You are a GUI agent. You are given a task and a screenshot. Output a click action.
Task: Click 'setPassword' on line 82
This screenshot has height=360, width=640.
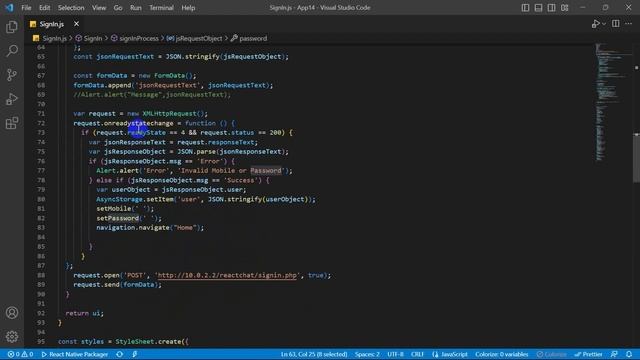118,218
